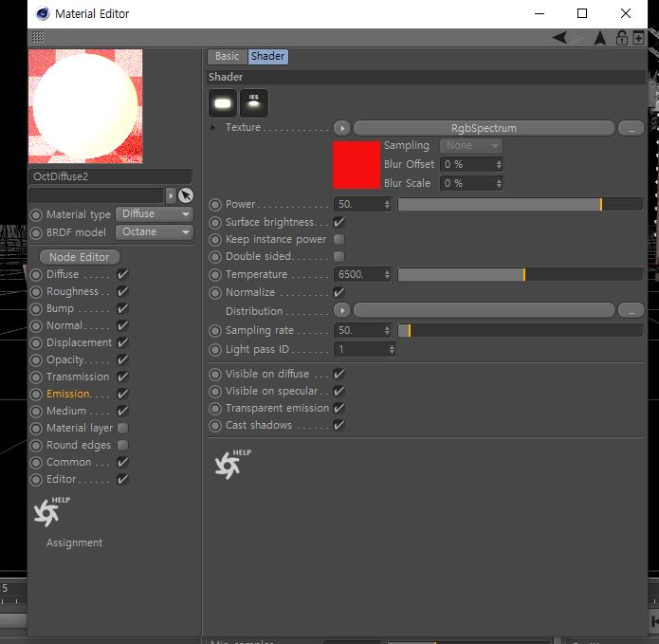Select the Transmission channel
Screen dimensions: 659x644
point(78,377)
